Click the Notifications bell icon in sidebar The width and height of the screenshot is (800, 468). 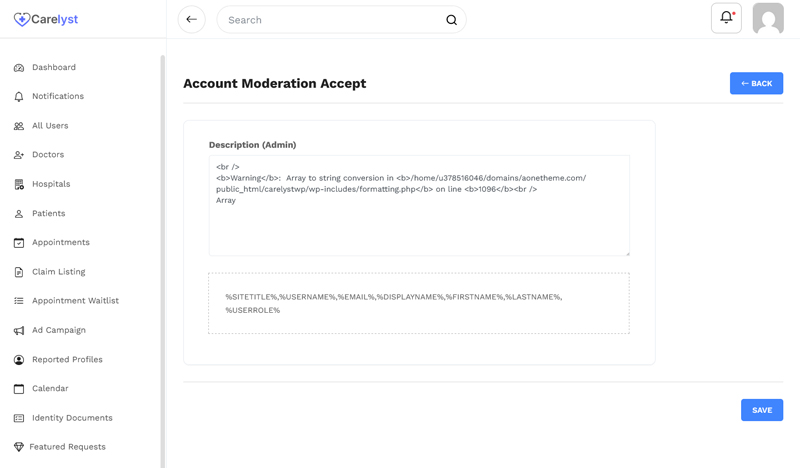19,96
